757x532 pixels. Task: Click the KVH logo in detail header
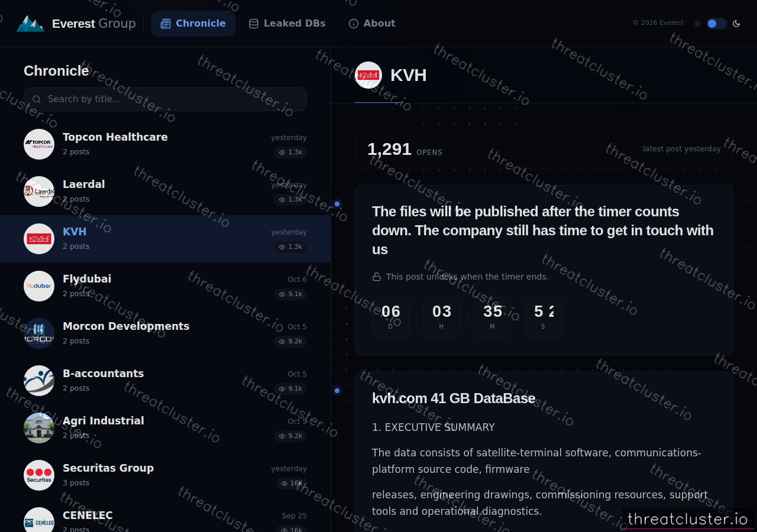368,75
